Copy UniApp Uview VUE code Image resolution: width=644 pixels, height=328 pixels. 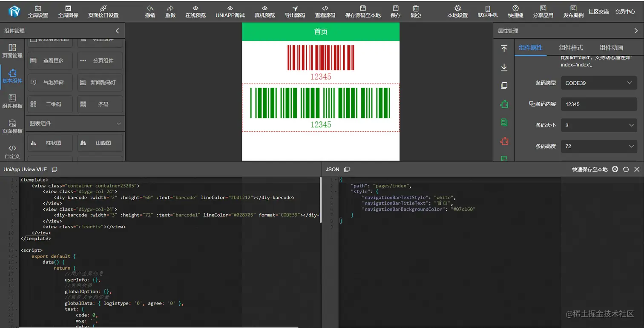tap(55, 170)
